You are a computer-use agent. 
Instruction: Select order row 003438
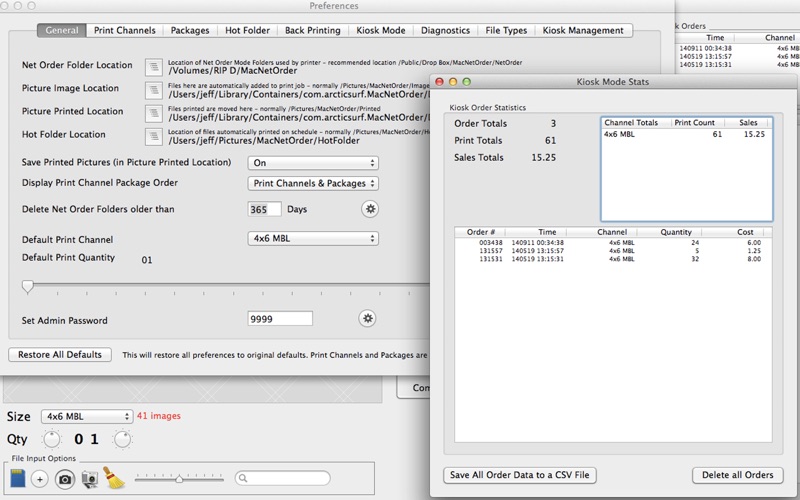613,243
